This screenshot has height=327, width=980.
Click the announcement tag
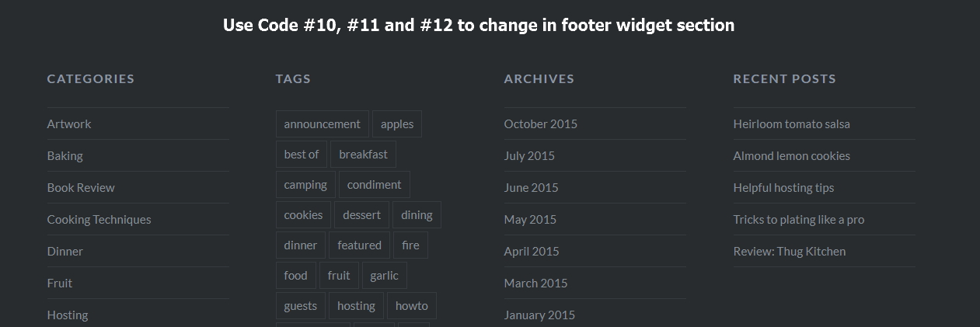click(322, 123)
